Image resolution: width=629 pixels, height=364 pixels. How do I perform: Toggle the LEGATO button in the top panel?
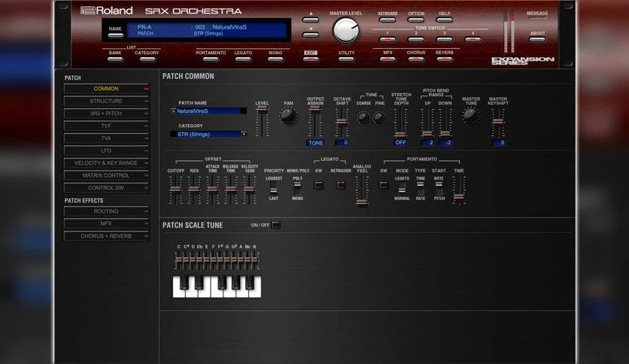243,59
